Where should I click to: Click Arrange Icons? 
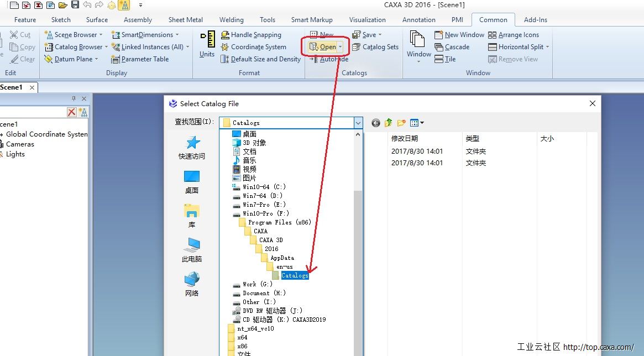[514, 35]
